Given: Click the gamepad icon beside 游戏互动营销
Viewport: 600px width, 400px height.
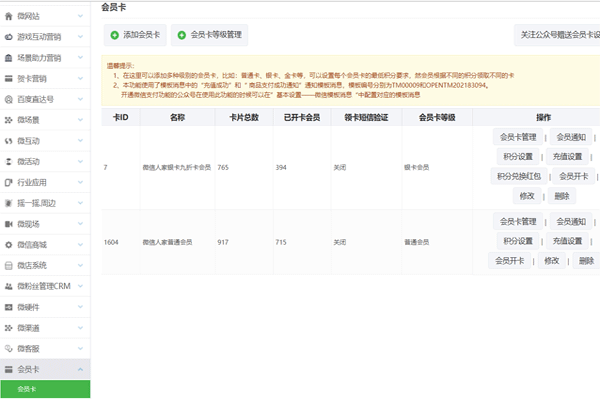Looking at the screenshot, I should coord(8,37).
